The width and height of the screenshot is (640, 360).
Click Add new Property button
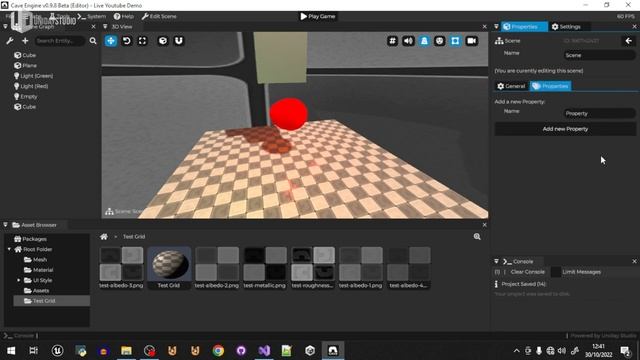pos(565,129)
